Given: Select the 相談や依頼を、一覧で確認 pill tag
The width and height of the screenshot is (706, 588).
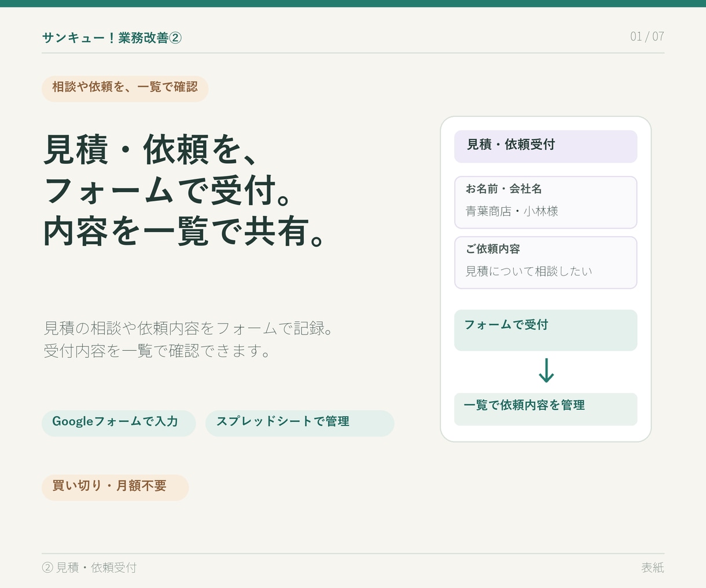Looking at the screenshot, I should point(125,89).
